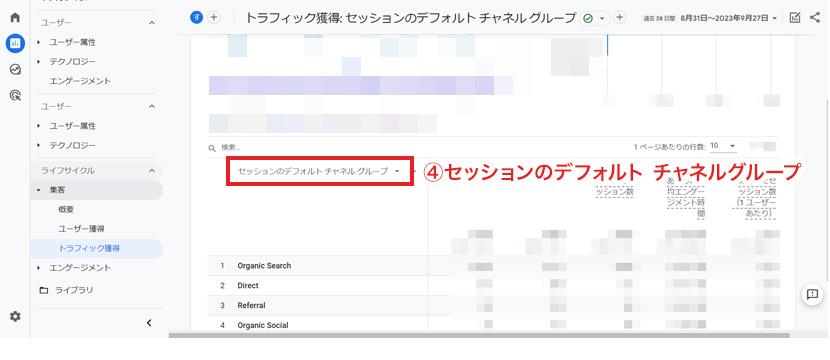The width and height of the screenshot is (830, 360).
Task: Click the blue す segment badge
Action: [196, 17]
